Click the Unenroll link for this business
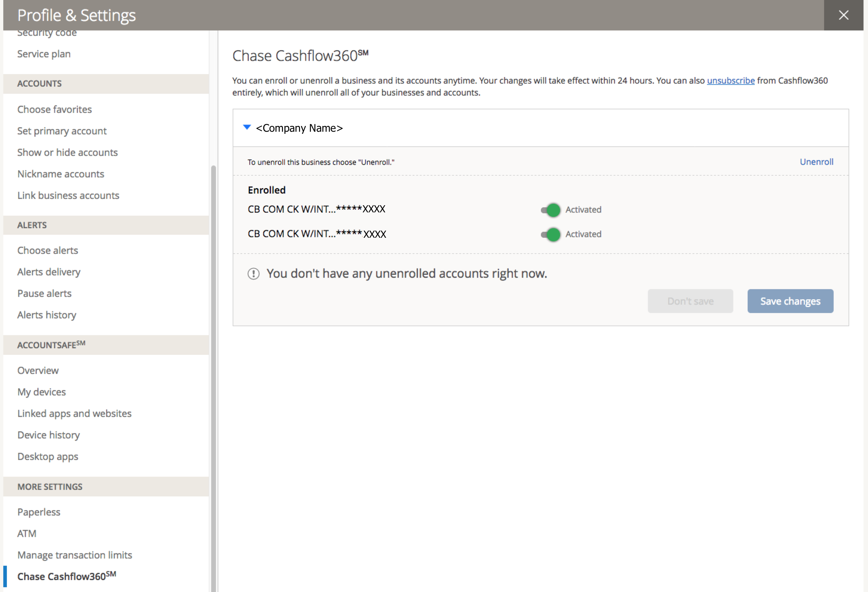Image resolution: width=868 pixels, height=592 pixels. pos(816,162)
